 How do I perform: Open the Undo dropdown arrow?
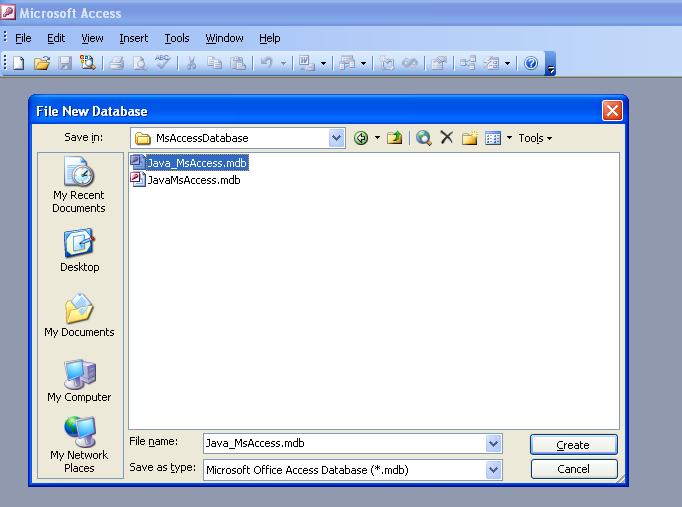[283, 63]
